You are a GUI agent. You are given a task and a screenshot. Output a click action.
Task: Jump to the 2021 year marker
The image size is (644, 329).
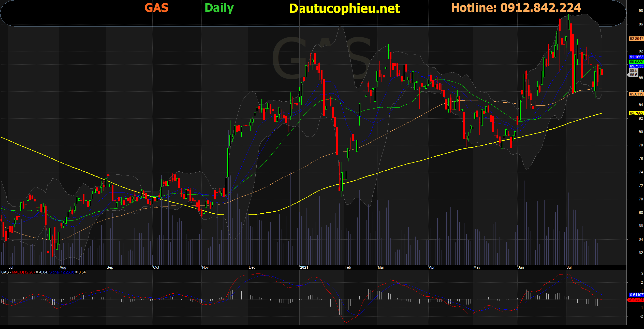coord(304,267)
